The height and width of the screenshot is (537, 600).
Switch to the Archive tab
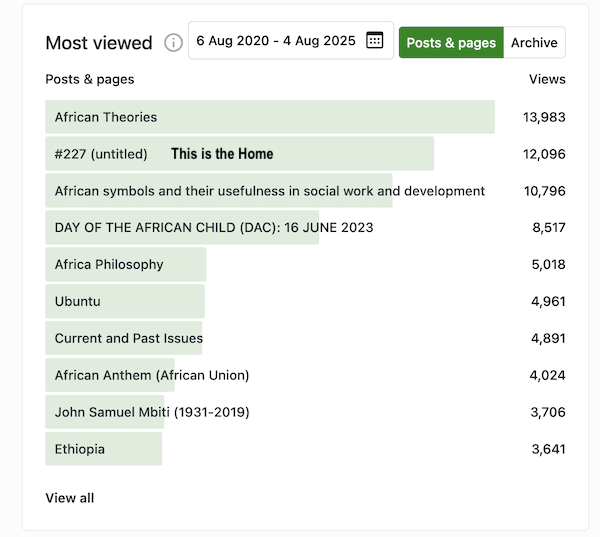[534, 42]
